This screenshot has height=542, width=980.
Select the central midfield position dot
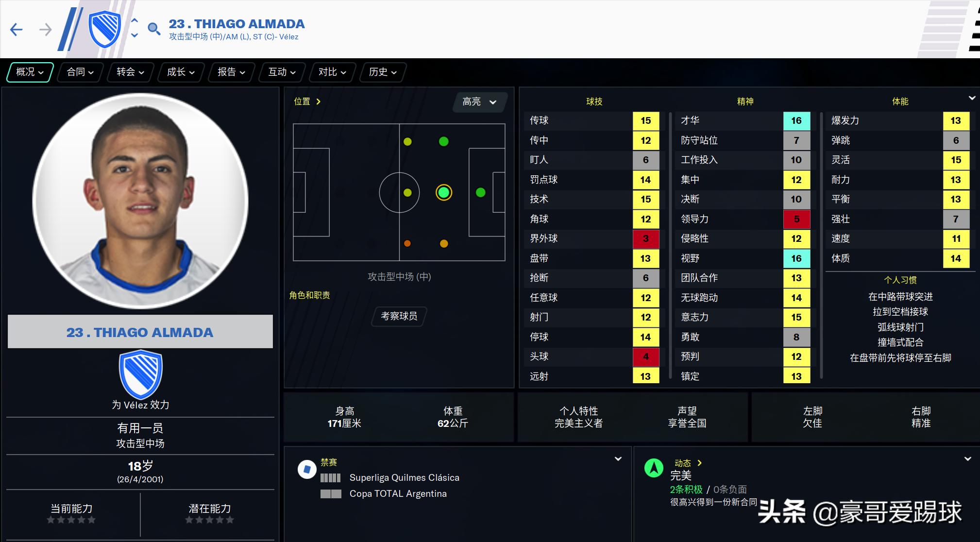click(407, 193)
